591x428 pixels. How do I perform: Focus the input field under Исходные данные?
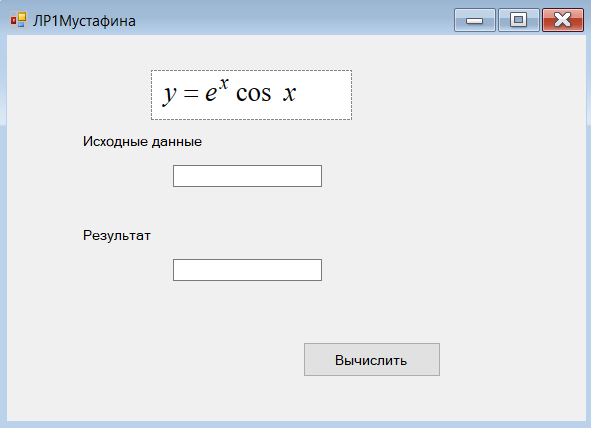click(247, 176)
